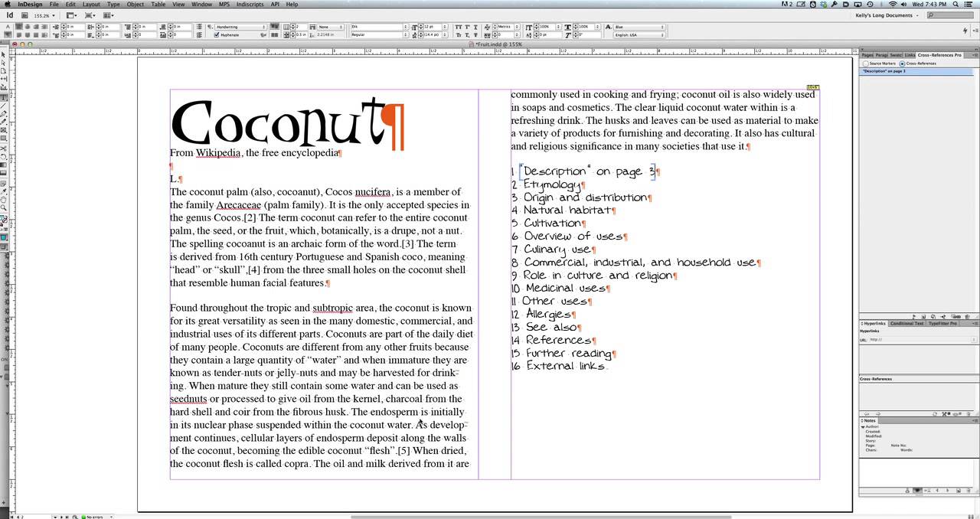Open the None span columns dropdown

(x=329, y=27)
